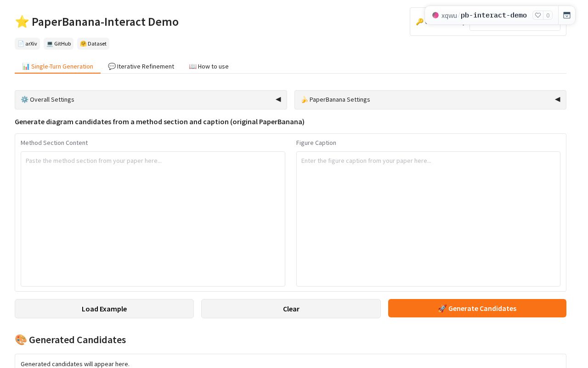Click the "Figure Caption" label
The height and width of the screenshot is (368, 588).
pos(316,143)
